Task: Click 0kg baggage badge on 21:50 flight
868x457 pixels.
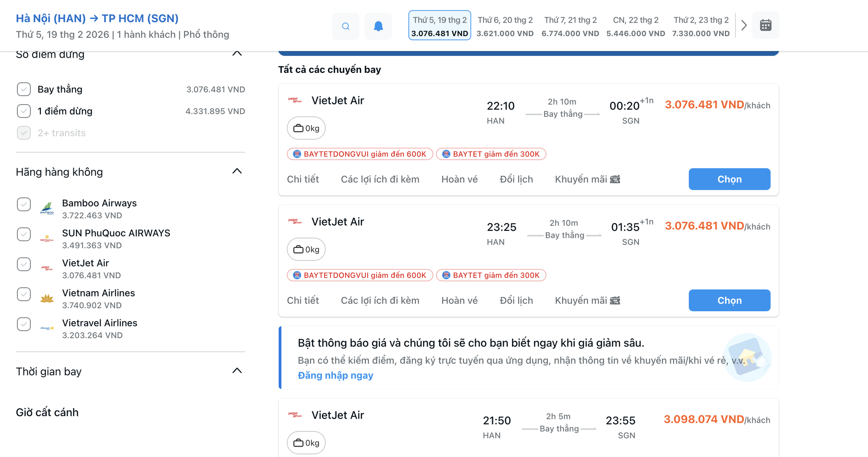Action: click(306, 443)
